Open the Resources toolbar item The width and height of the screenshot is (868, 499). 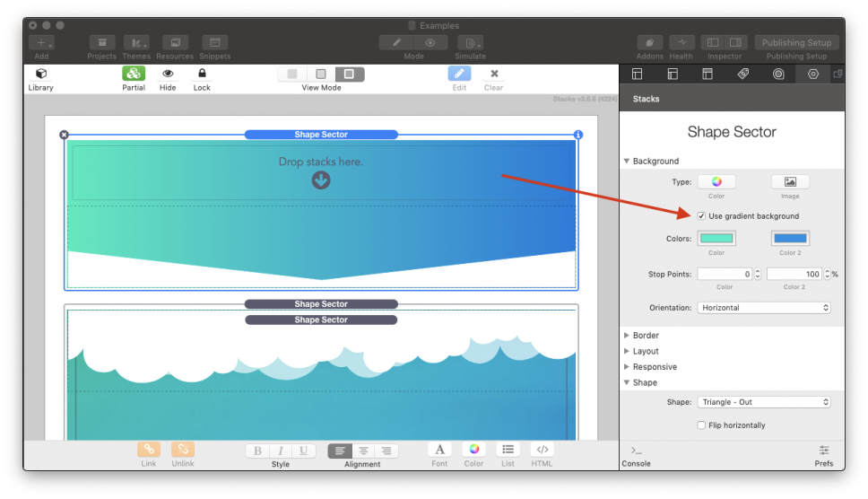point(175,43)
